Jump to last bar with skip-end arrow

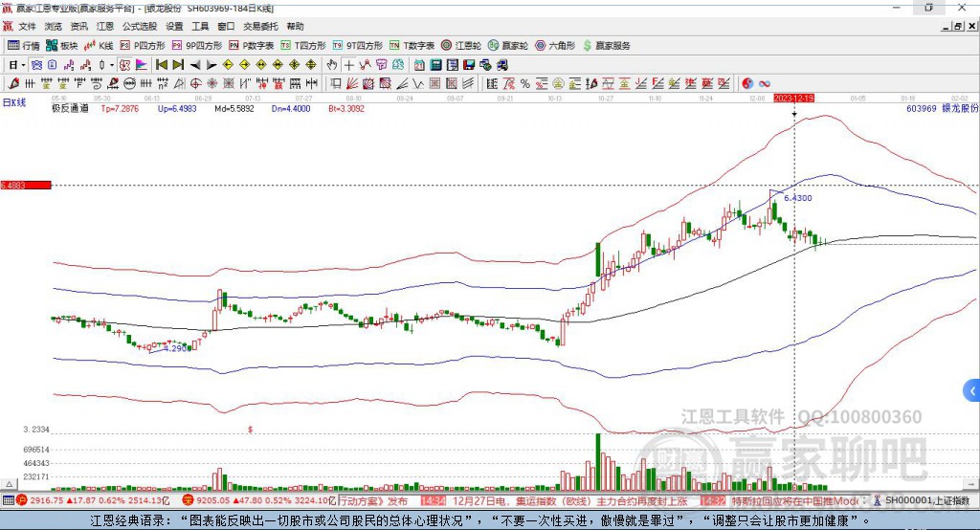pyautogui.click(x=178, y=65)
